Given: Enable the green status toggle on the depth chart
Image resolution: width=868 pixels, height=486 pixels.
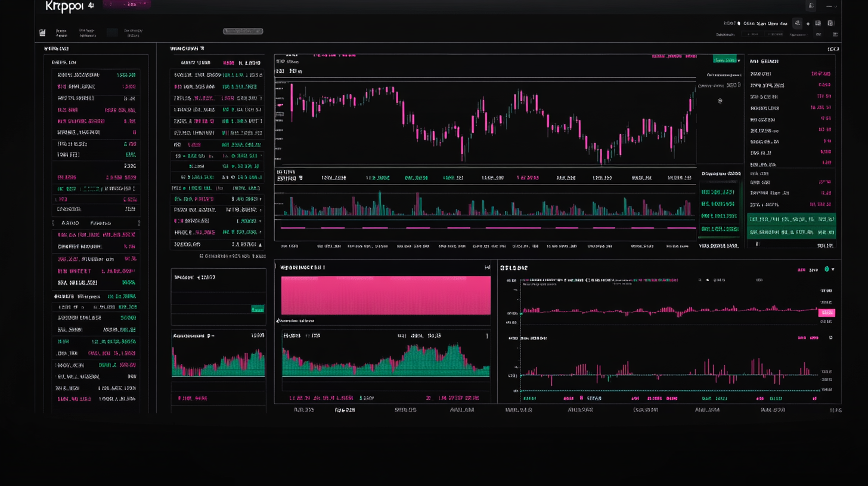Looking at the screenshot, I should pyautogui.click(x=827, y=269).
